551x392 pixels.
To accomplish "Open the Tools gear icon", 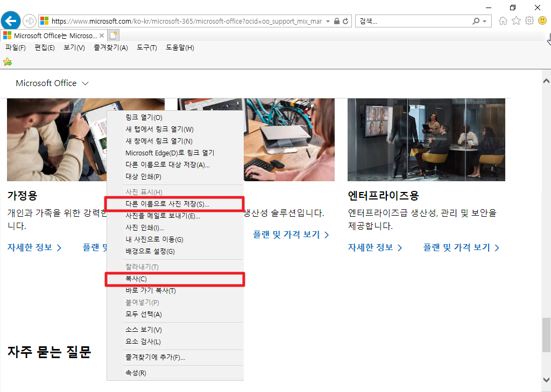I will 529,21.
